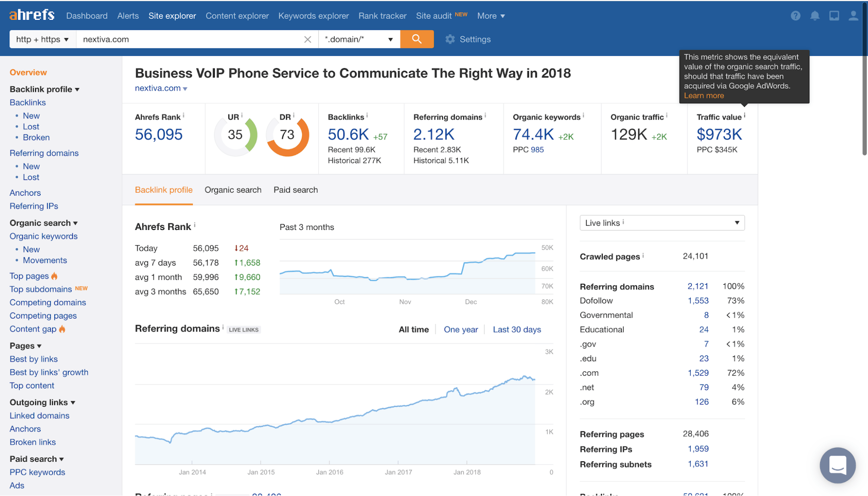Click the Ahrefs logo
868x496 pixels.
32,15
